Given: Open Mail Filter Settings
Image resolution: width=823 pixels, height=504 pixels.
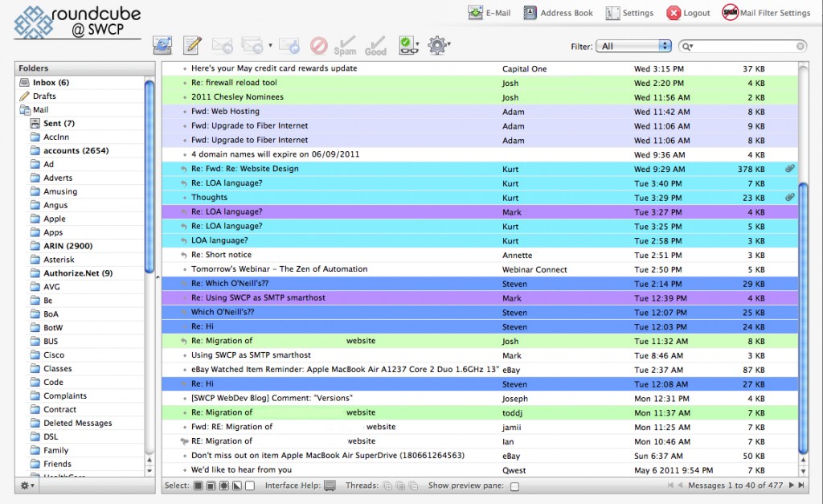Looking at the screenshot, I should pos(766,13).
